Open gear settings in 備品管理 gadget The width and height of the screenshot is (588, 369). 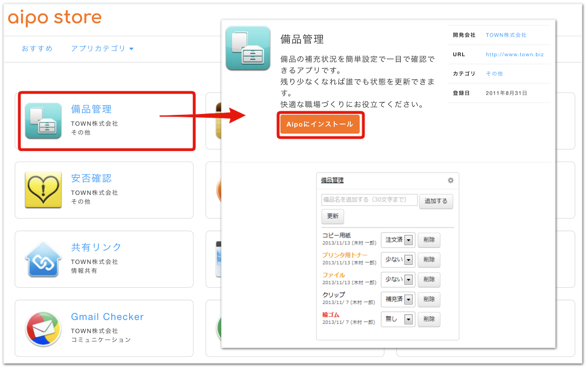click(x=451, y=180)
